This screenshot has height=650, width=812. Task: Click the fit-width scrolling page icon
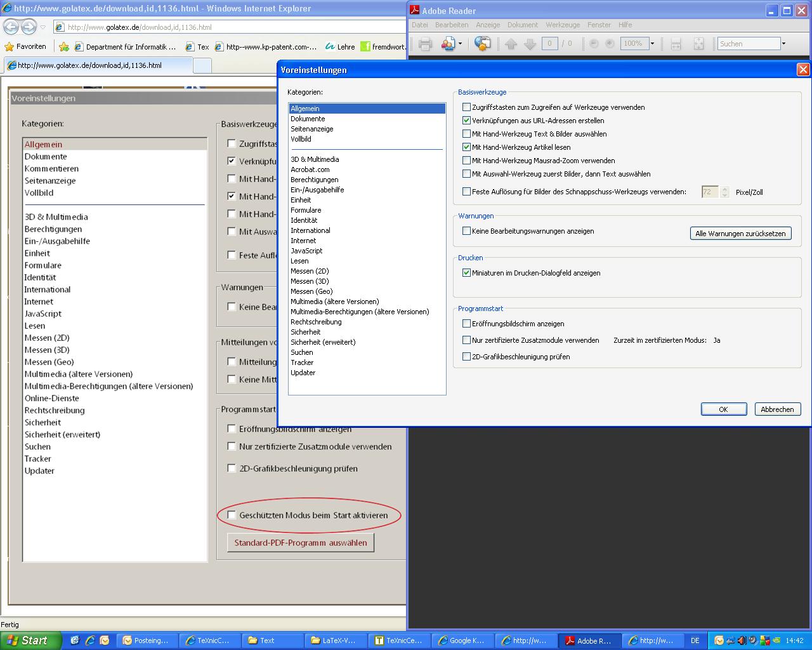676,44
